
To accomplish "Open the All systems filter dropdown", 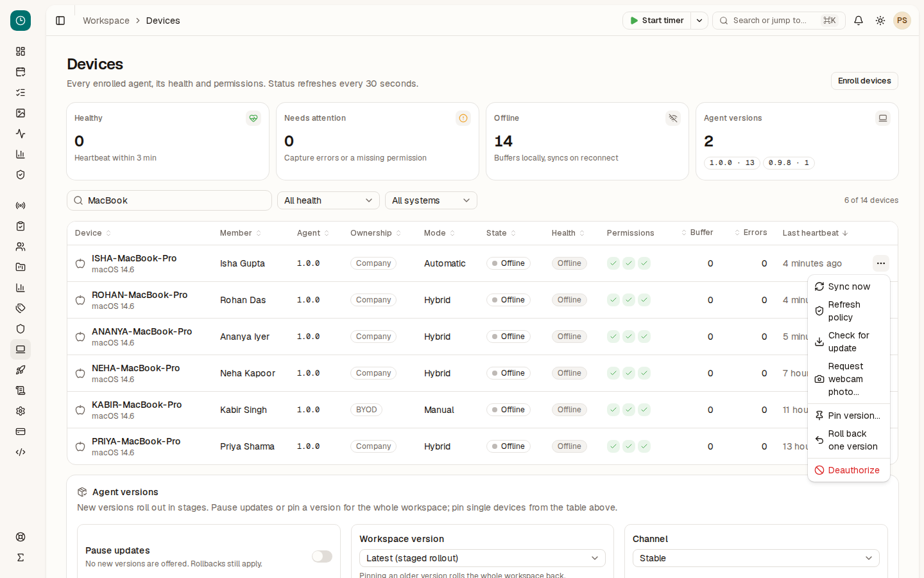I will coord(431,200).
